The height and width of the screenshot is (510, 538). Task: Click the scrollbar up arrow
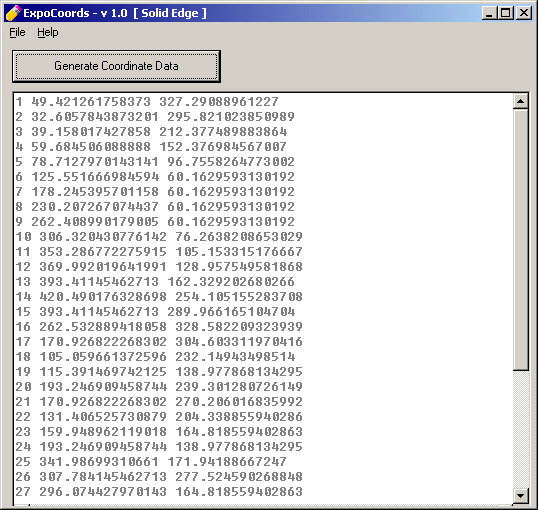pos(521,101)
